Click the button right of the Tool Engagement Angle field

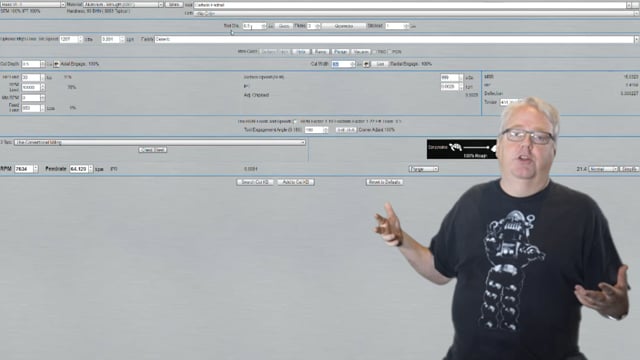click(x=346, y=130)
